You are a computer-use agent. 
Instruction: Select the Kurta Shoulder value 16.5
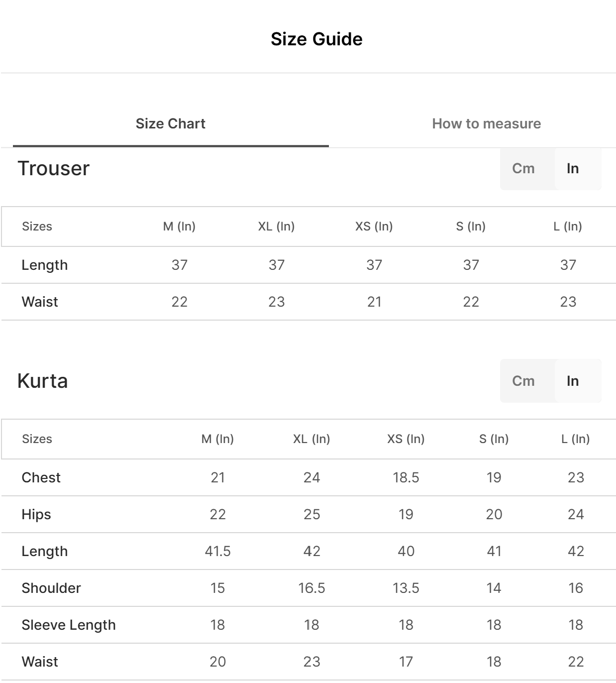click(311, 588)
